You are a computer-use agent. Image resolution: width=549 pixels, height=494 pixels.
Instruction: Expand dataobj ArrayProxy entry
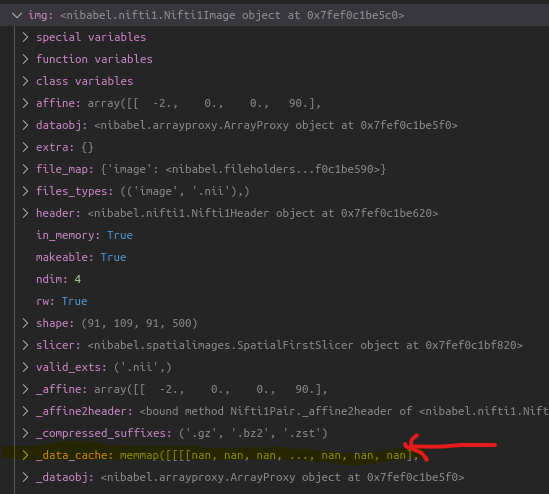(25, 125)
